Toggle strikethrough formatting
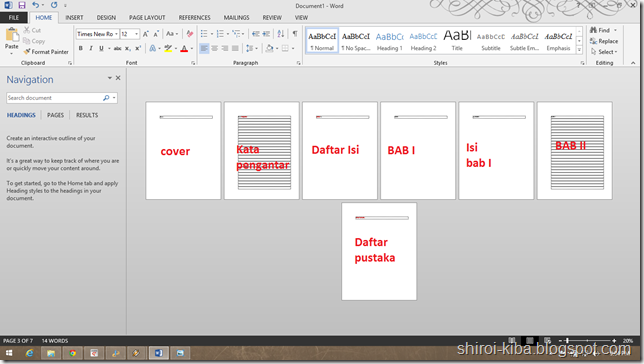The width and height of the screenshot is (644, 364). 117,48
